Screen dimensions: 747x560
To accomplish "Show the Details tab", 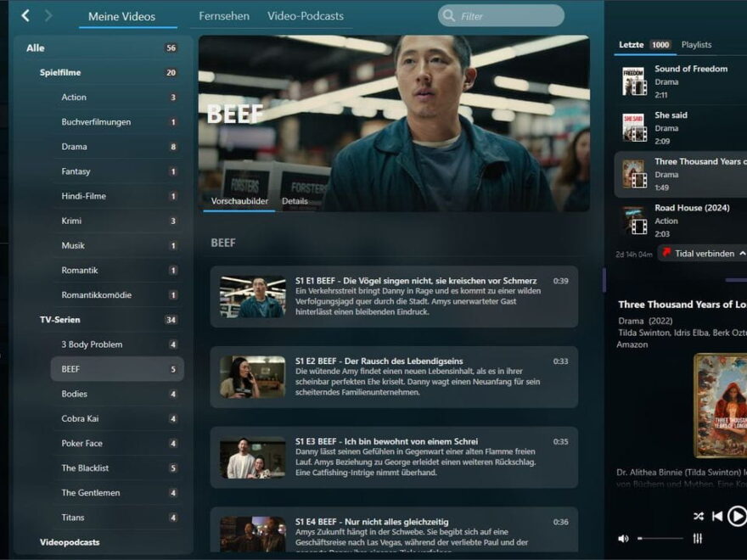I will point(295,201).
